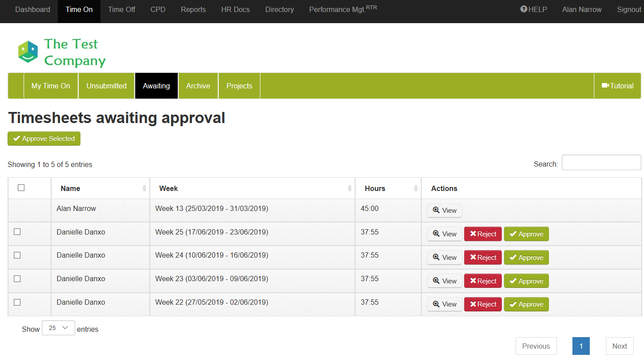The height and width of the screenshot is (362, 644).
Task: Open the Time Off menu
Action: (x=121, y=9)
